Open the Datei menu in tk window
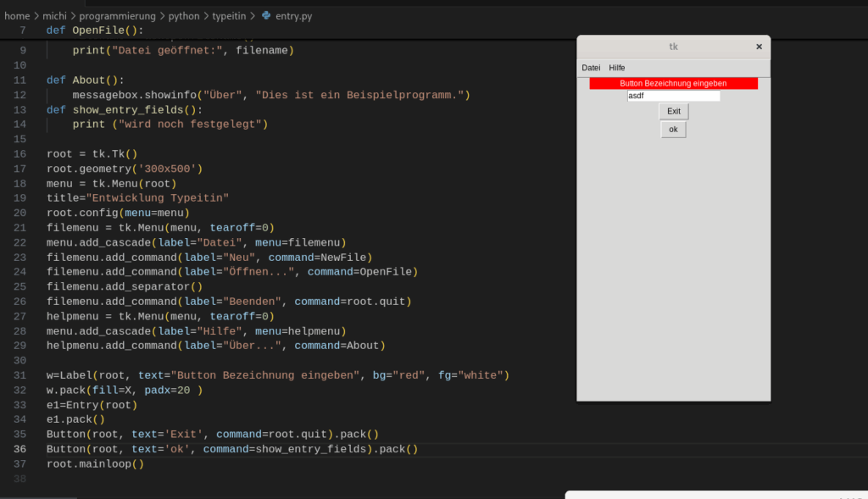Viewport: 868px width, 499px height. [591, 68]
